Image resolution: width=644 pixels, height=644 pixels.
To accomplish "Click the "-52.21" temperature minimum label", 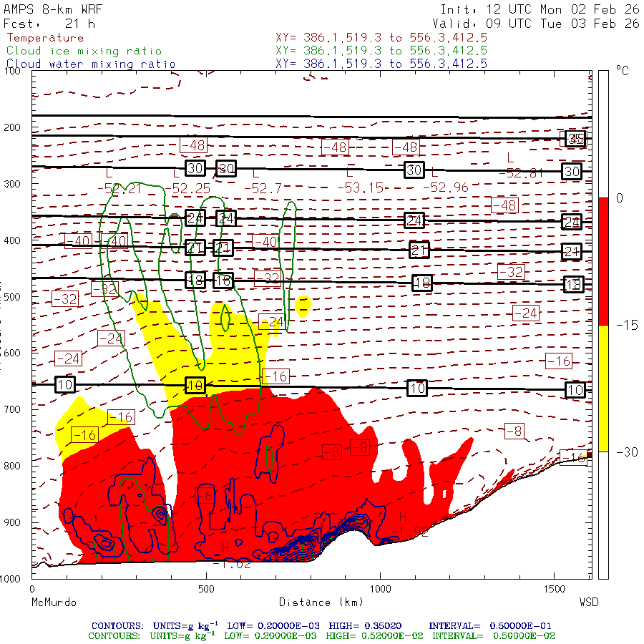I will 119,188.
